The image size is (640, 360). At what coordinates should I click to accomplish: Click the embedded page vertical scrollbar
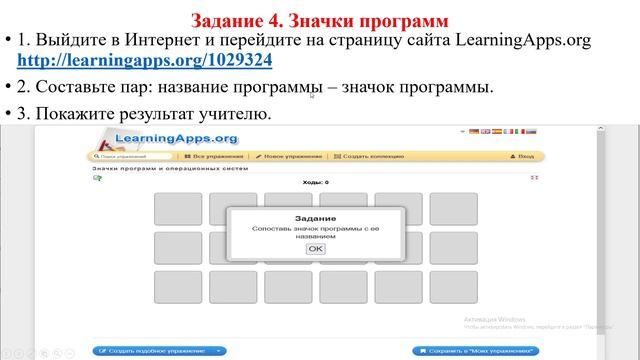[600, 233]
